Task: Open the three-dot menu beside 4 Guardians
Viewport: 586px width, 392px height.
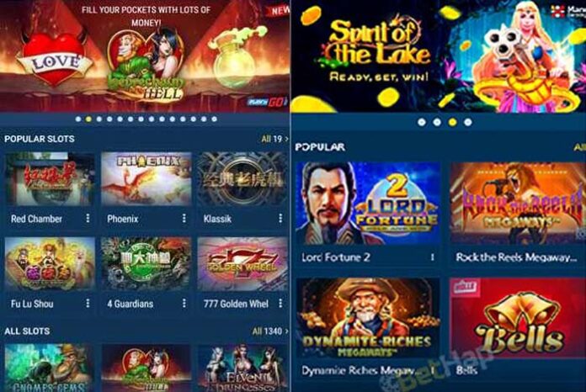Action: click(x=184, y=303)
